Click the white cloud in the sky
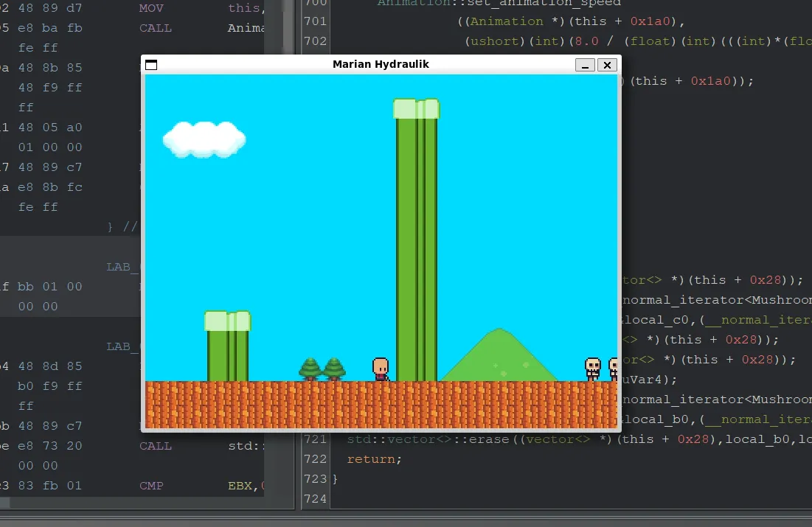The height and width of the screenshot is (527, 812). point(204,139)
